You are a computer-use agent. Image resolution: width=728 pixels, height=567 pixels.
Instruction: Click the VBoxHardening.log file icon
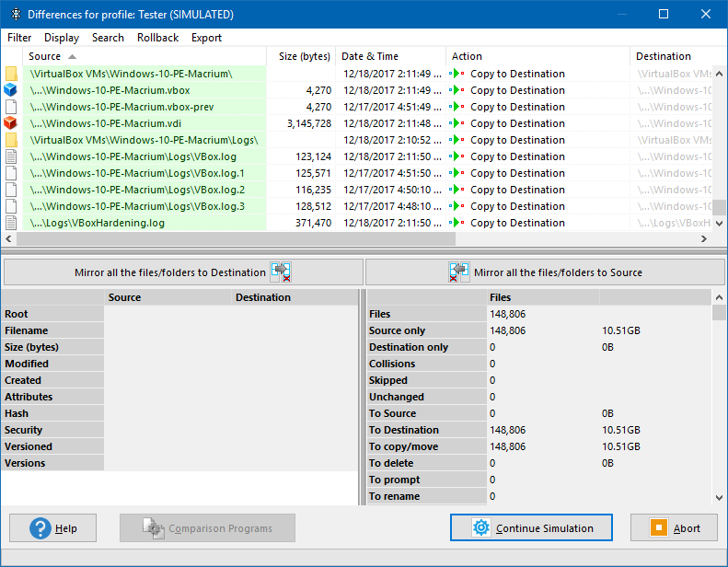[11, 223]
